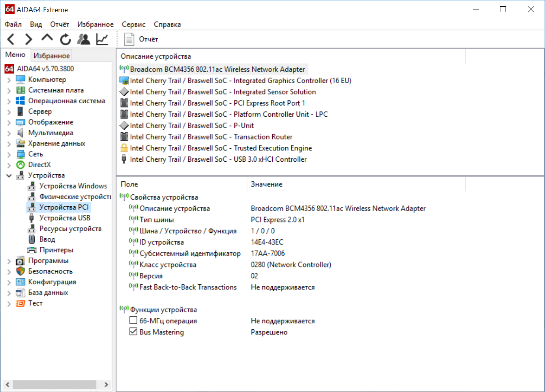The height and width of the screenshot is (392, 545).
Task: Click the Тест benchmark icon
Action: (21, 303)
